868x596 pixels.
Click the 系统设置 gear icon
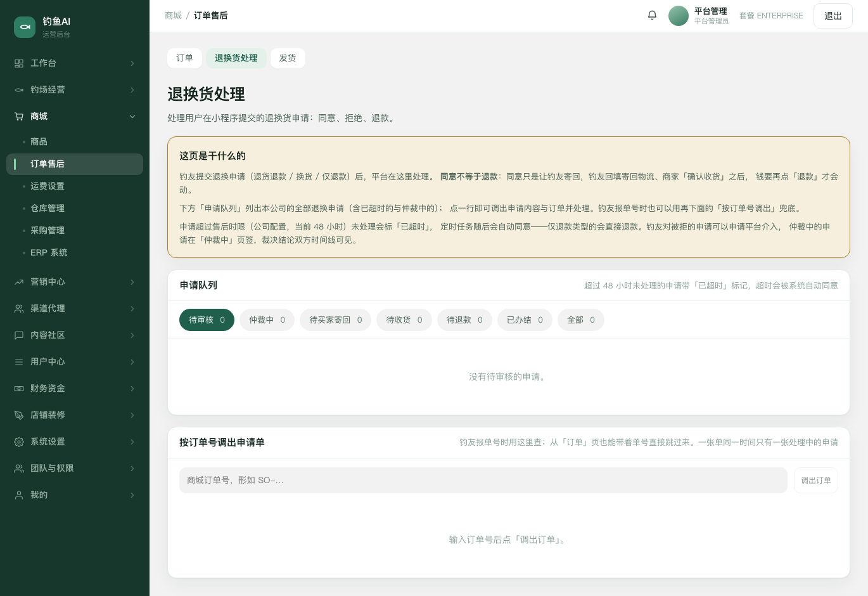(19, 442)
